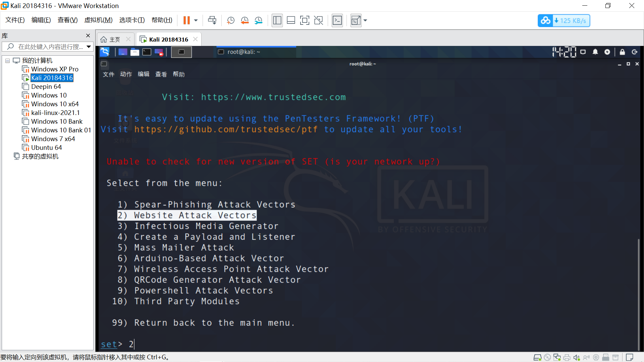Open the 虚拟机(M) menu
The width and height of the screenshot is (644, 362).
point(98,20)
